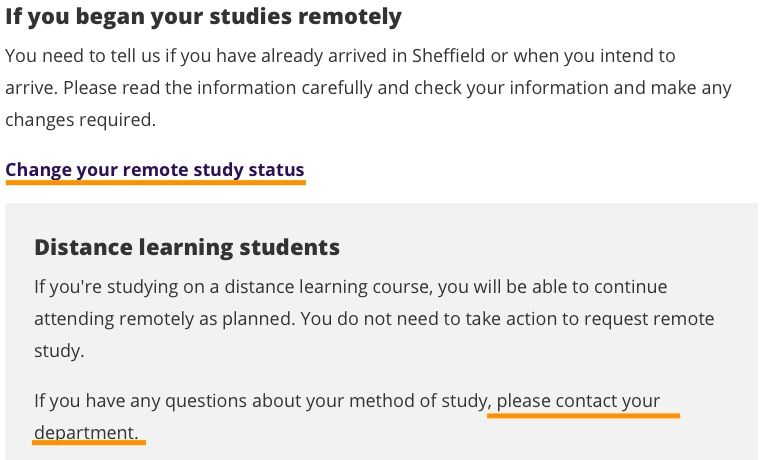Click the line starting with You need to tell us

pyautogui.click(x=340, y=56)
